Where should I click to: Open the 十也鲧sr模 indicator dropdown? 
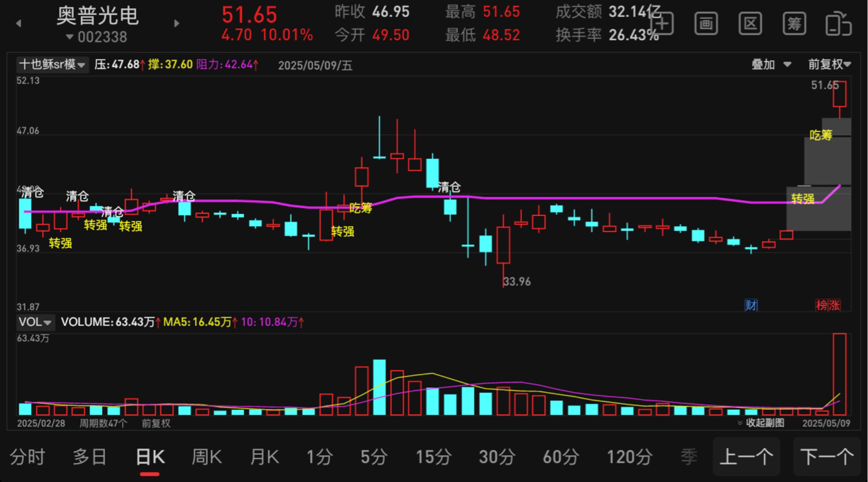(52, 64)
